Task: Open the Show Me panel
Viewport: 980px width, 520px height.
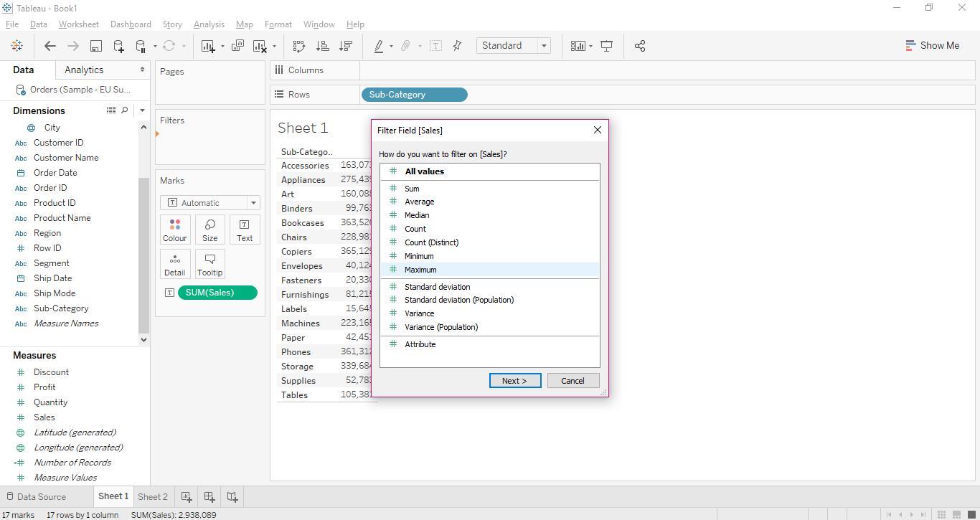Action: pos(933,45)
